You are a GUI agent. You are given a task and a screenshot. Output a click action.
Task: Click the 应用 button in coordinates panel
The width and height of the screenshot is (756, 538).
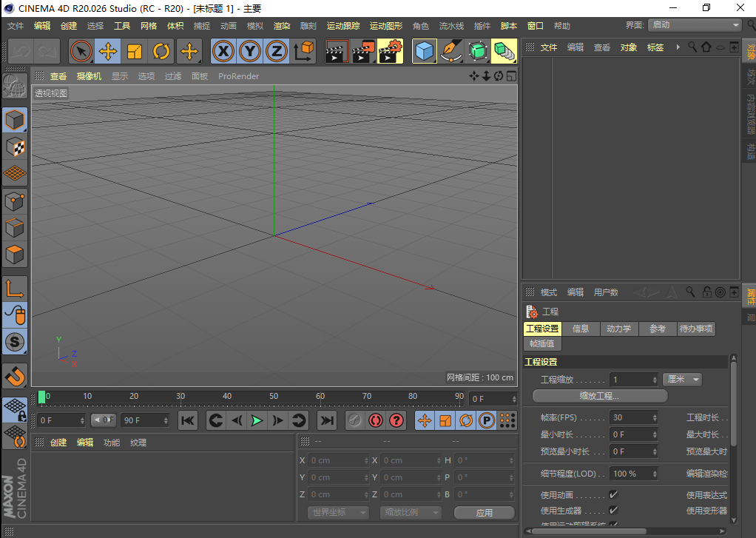click(x=484, y=512)
